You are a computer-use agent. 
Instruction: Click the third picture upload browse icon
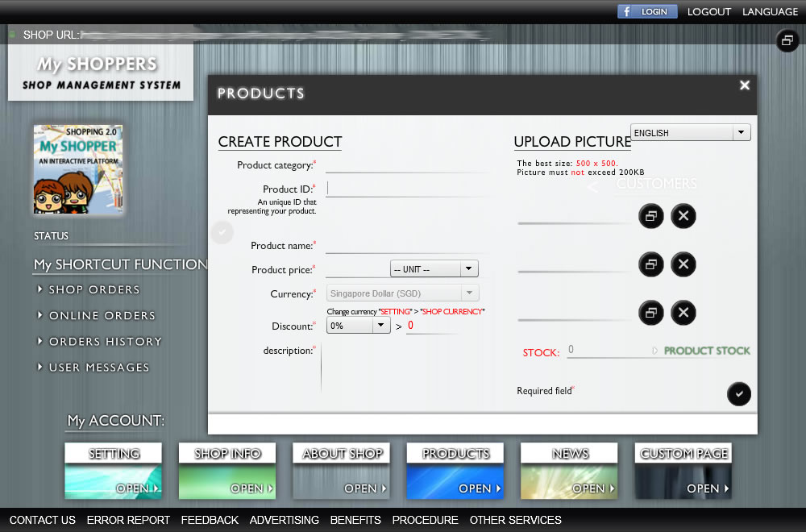pyautogui.click(x=650, y=313)
